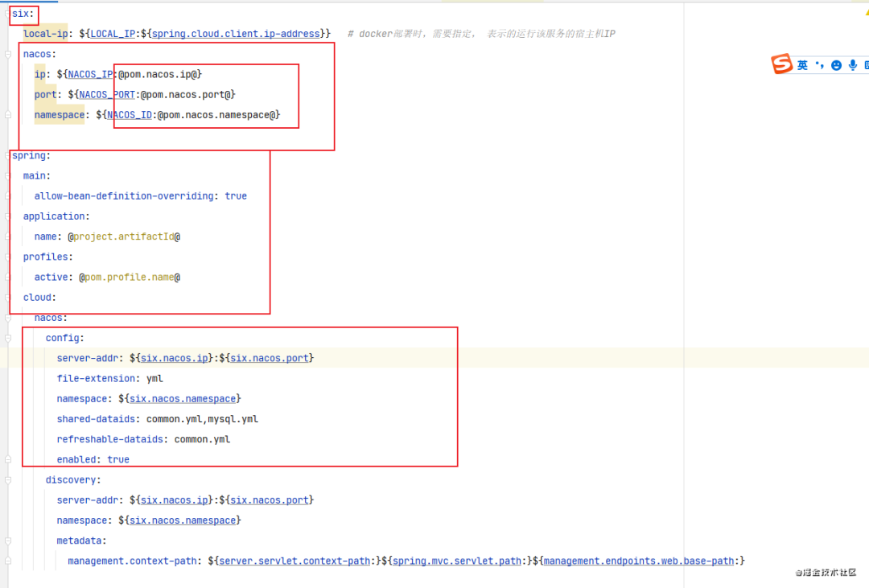Click the management.context-path key
Viewport: 869px width, 588px height.
[x=132, y=561]
